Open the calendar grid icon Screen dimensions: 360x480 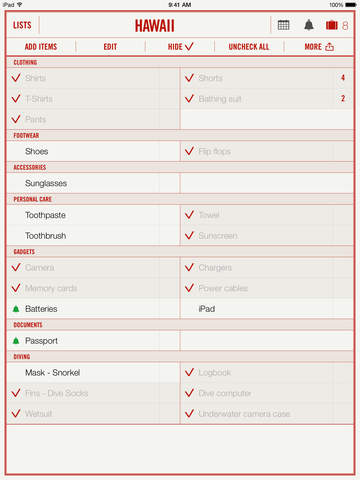(x=283, y=25)
